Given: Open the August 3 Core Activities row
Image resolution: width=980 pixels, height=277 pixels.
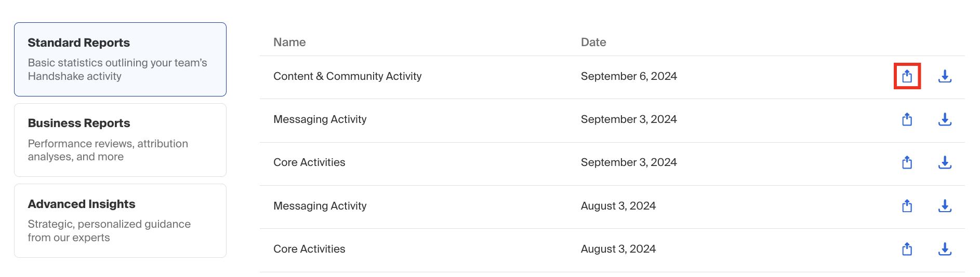Looking at the screenshot, I should 612,250.
